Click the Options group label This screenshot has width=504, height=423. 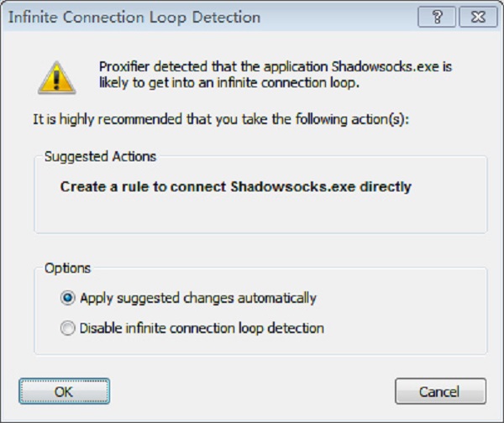click(x=67, y=269)
